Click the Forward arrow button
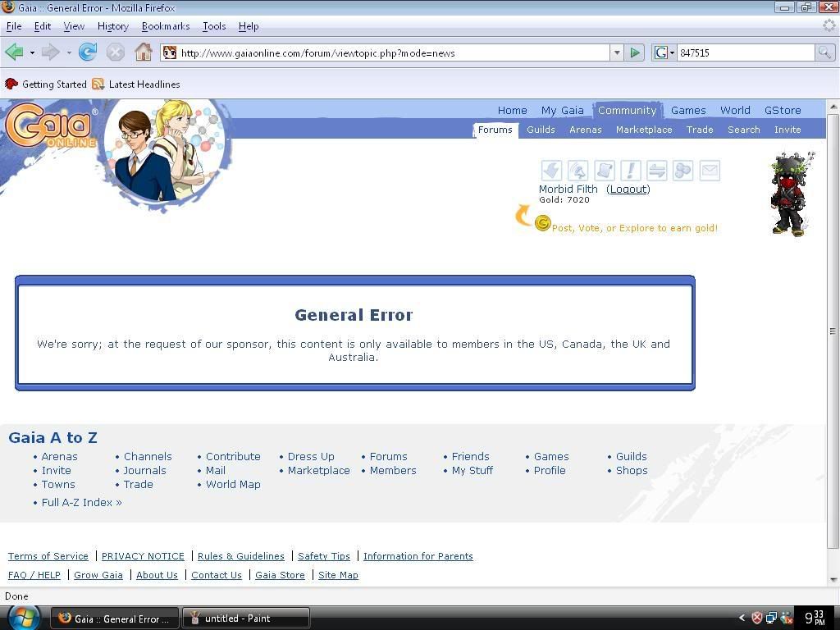 coord(50,52)
